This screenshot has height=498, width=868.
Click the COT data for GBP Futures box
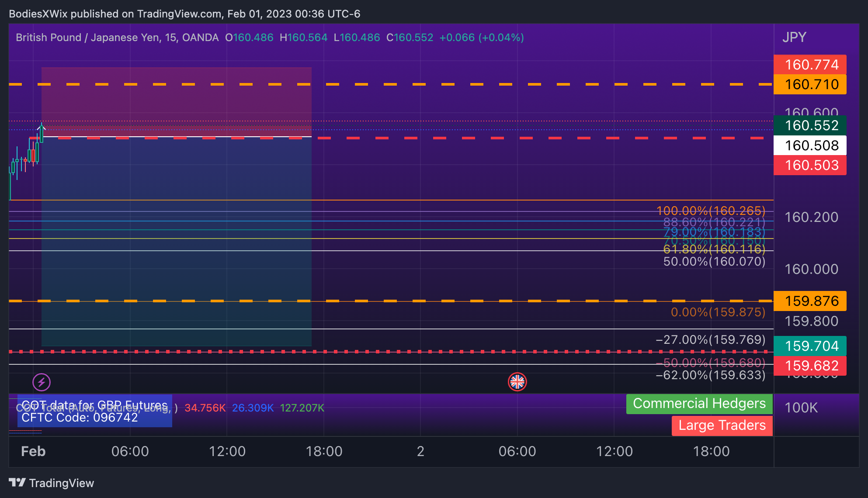click(x=94, y=411)
